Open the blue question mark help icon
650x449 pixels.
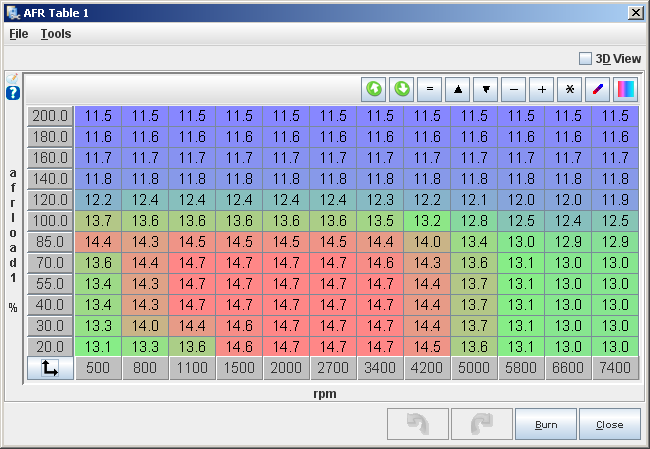pos(13,93)
